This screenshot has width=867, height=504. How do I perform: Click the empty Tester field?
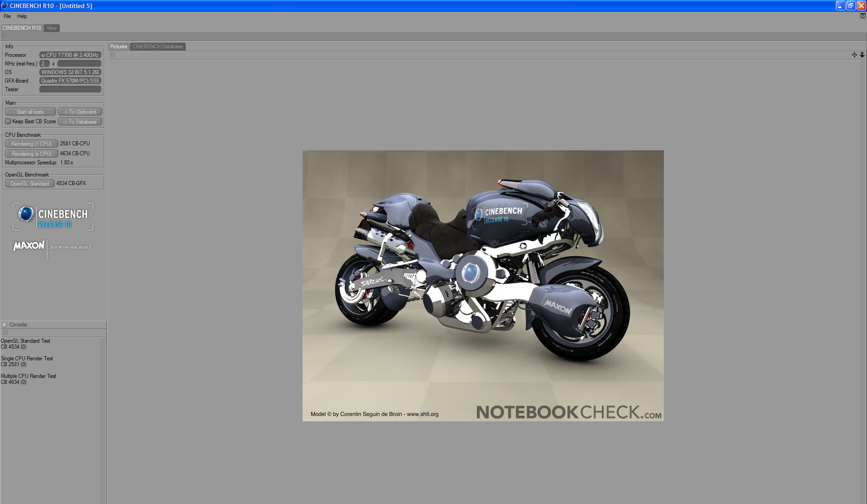70,90
